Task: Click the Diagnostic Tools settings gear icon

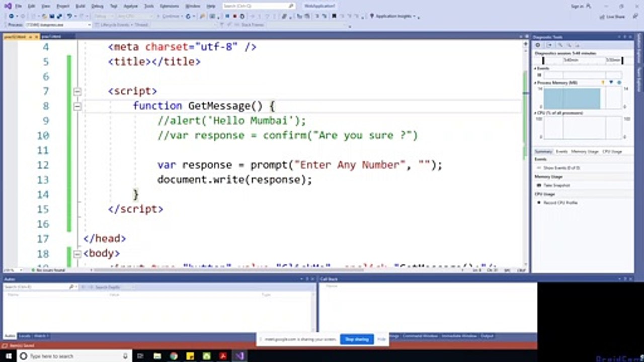Action: coord(537,45)
